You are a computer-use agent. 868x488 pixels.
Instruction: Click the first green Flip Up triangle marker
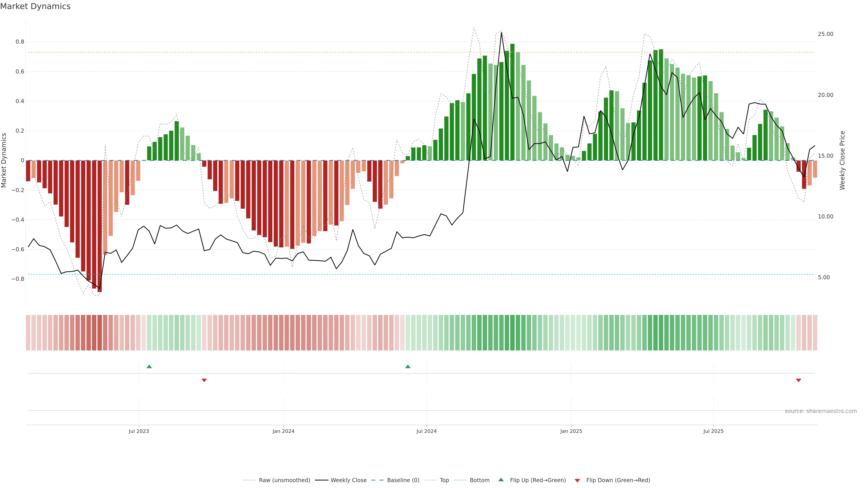(149, 366)
